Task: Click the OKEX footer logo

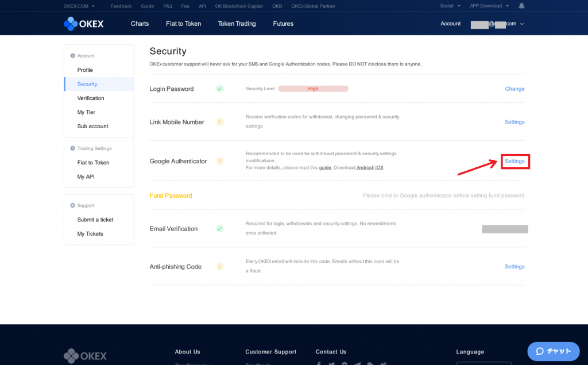Action: [x=85, y=356]
